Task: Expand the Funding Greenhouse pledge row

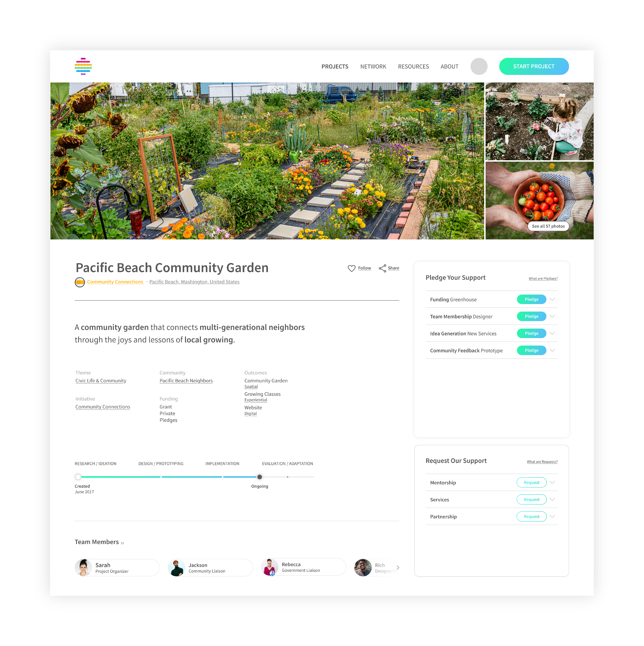Action: 552,299
